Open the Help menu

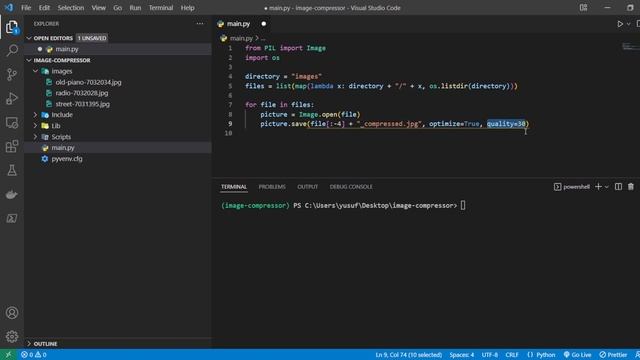(x=187, y=8)
